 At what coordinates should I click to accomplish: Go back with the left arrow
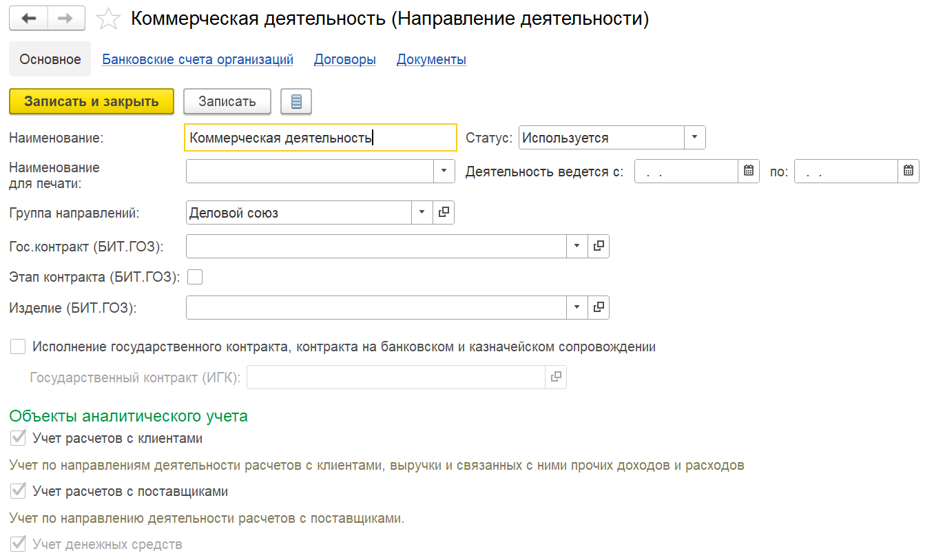pyautogui.click(x=29, y=19)
